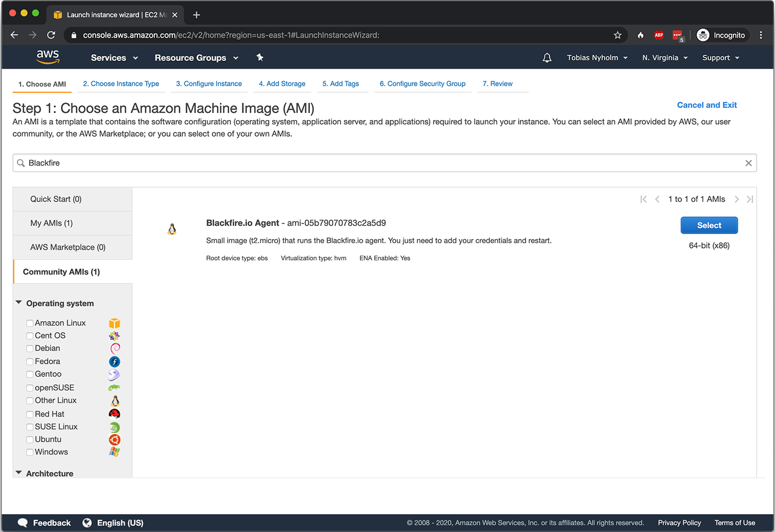Bookmark this page with star icon
The height and width of the screenshot is (532, 775).
click(x=618, y=35)
